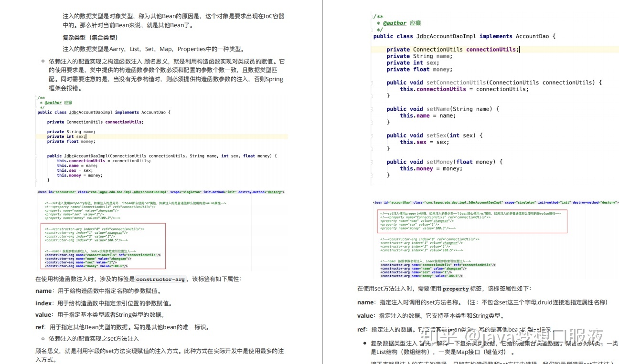Click the statement this.sex = sex; inside setSex
The width and height of the screenshot is (619, 364).
pyautogui.click(x=424, y=142)
